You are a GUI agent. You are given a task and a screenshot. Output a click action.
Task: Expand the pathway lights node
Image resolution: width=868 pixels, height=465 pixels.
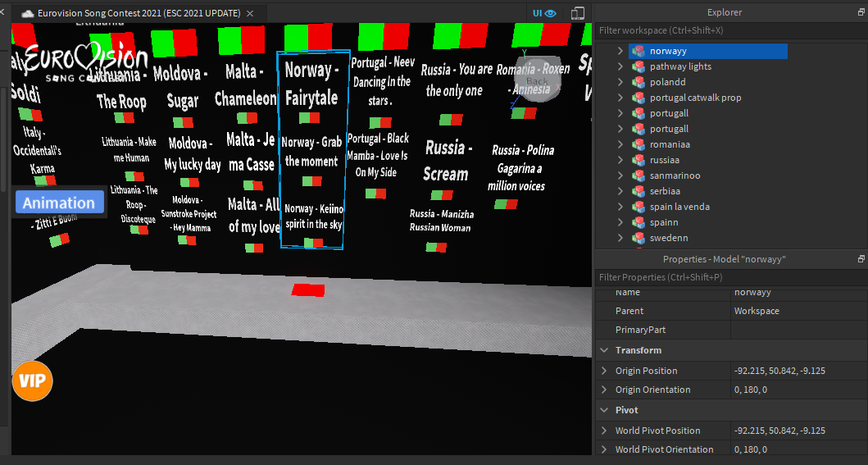click(x=620, y=66)
